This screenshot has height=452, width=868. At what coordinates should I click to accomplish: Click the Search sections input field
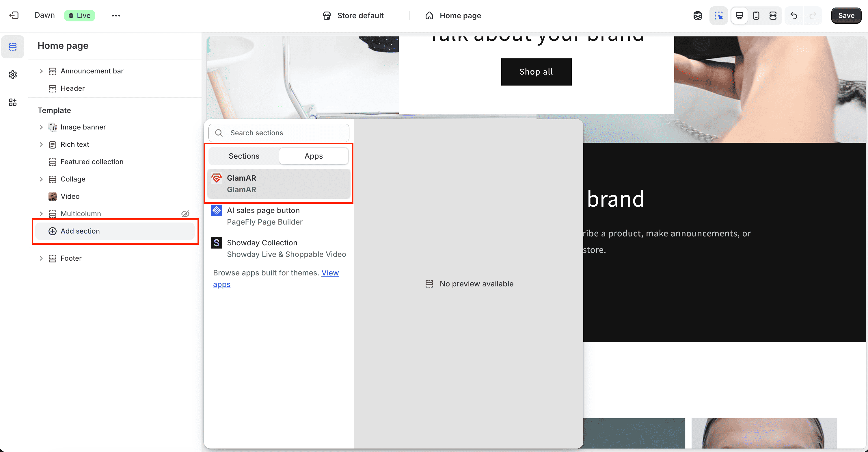click(286, 133)
